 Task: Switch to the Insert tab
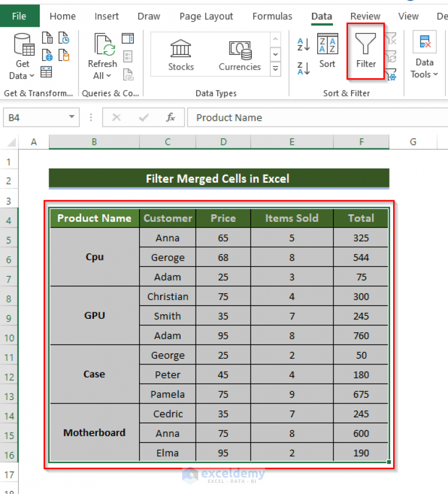(x=106, y=16)
